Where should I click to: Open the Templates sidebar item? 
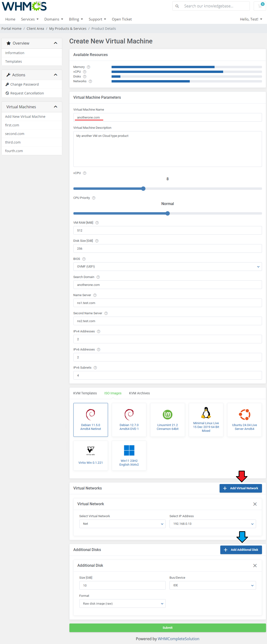pyautogui.click(x=32, y=62)
